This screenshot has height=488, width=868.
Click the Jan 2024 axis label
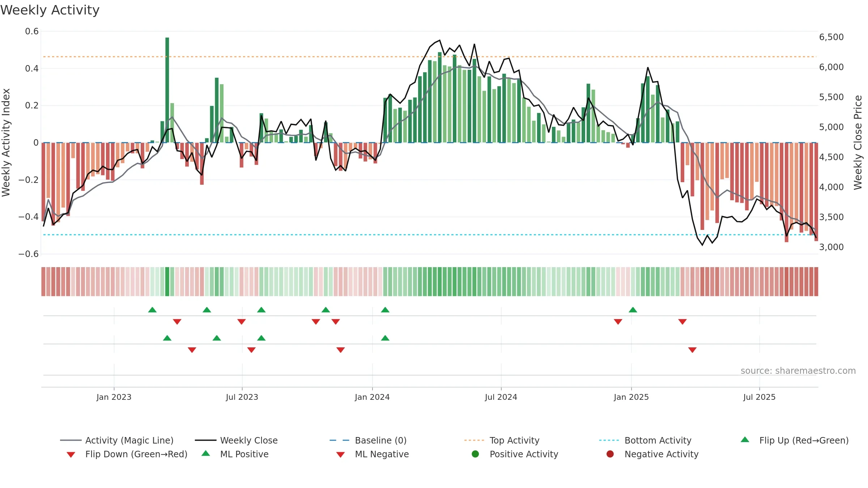(x=372, y=397)
